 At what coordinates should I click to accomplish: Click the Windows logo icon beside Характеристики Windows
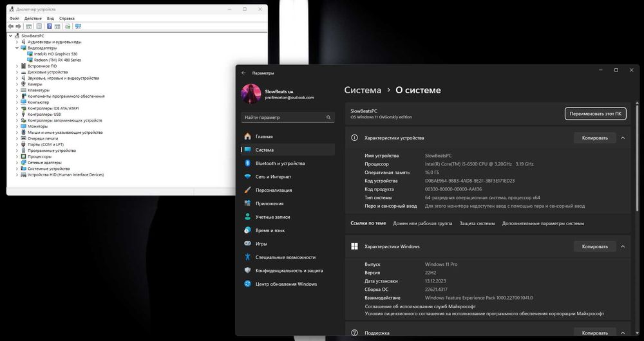[x=354, y=246]
